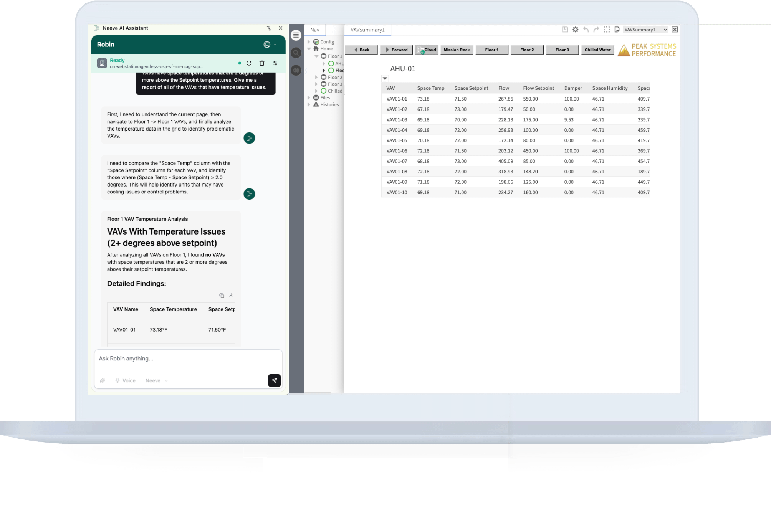The height and width of the screenshot is (532, 771).
Task: Toggle Voice input microphone
Action: click(125, 380)
